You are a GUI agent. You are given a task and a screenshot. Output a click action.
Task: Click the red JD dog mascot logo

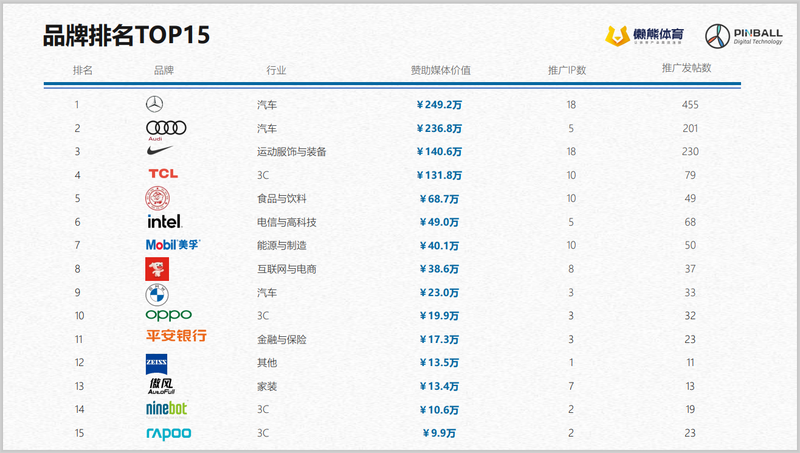click(x=157, y=268)
